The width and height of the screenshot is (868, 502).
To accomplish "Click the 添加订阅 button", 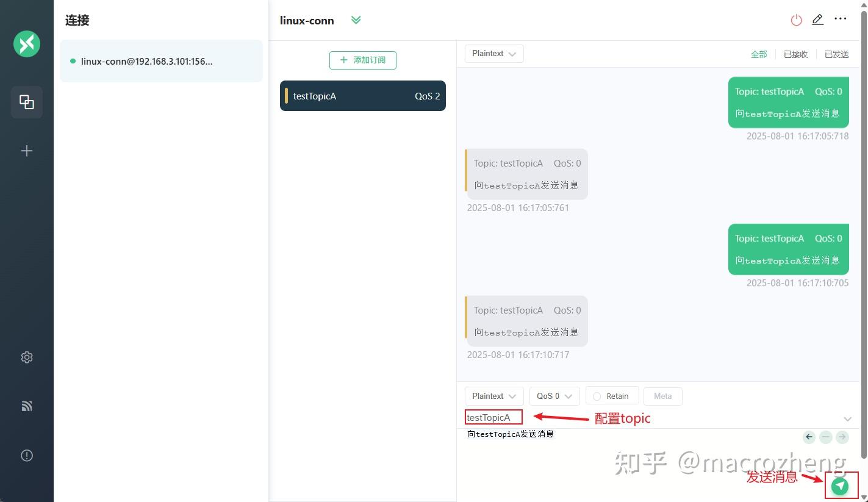I will click(362, 60).
